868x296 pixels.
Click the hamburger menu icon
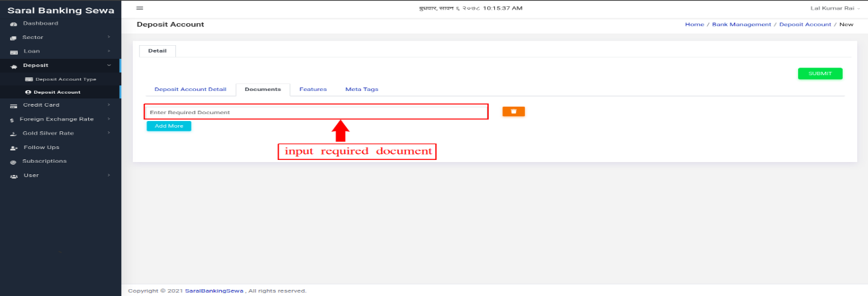pos(140,8)
